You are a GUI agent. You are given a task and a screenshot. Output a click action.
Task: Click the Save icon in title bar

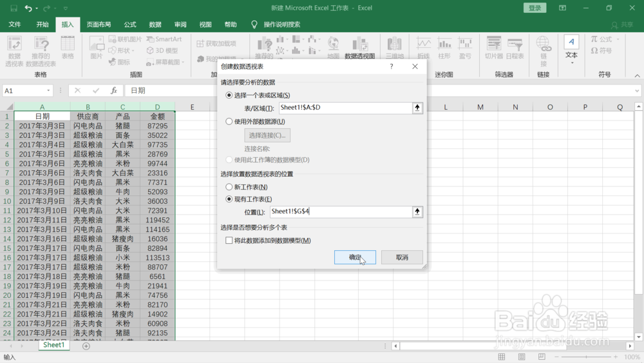coord(14,8)
